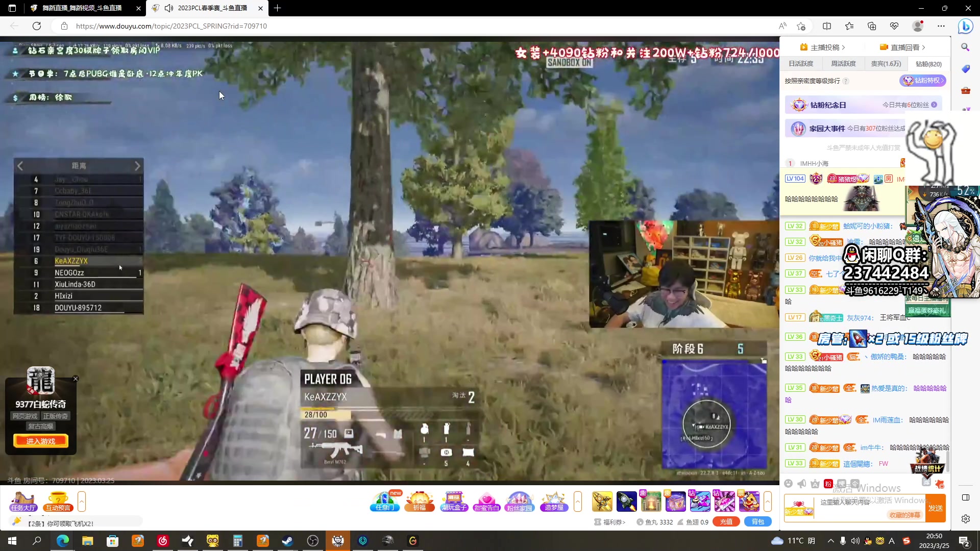Close the 9377白蛇传奇 ad
The width and height of the screenshot is (980, 551).
click(x=76, y=379)
